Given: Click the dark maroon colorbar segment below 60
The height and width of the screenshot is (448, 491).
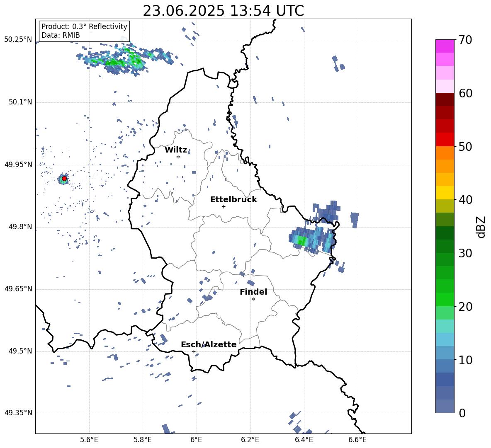Looking at the screenshot, I should tap(445, 99).
